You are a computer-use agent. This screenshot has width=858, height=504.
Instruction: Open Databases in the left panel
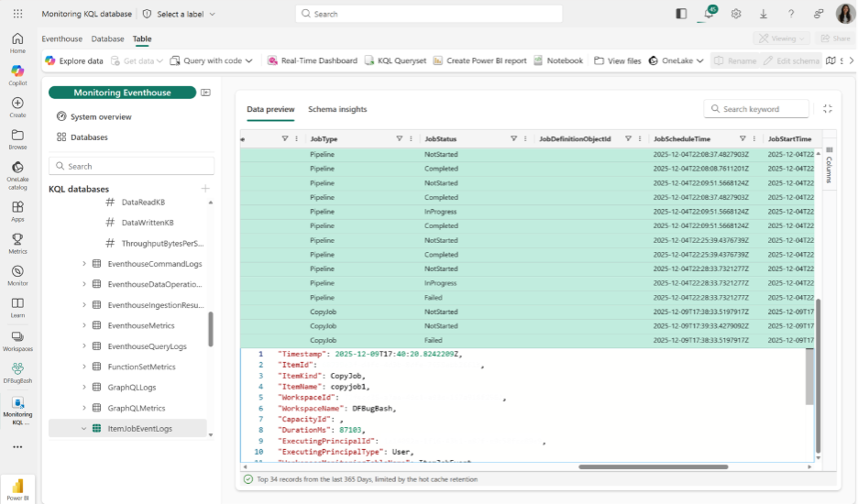pyautogui.click(x=82, y=137)
